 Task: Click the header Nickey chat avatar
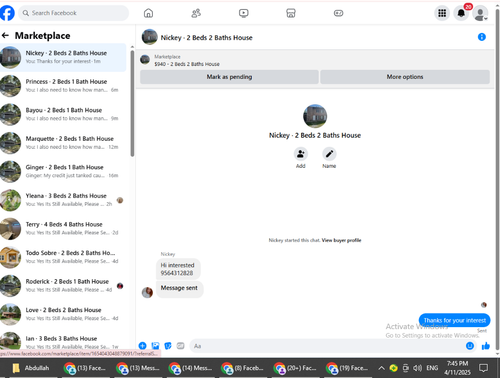click(x=150, y=37)
